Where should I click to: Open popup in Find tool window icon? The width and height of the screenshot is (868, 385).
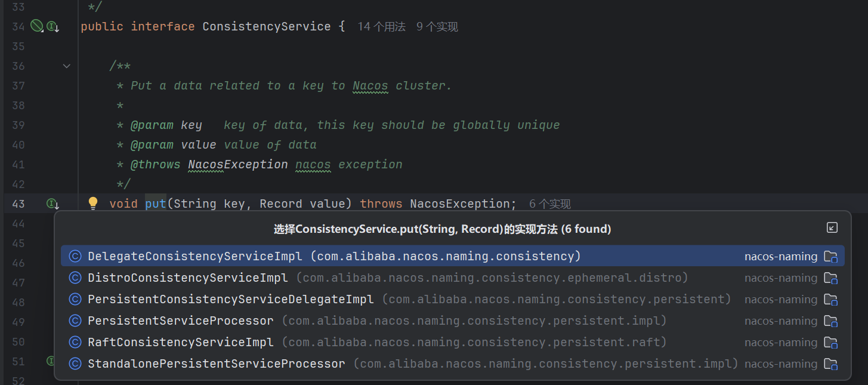tap(832, 227)
